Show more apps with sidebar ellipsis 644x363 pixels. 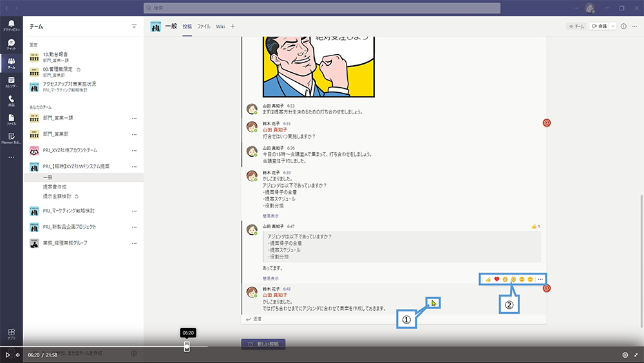pos(11,157)
